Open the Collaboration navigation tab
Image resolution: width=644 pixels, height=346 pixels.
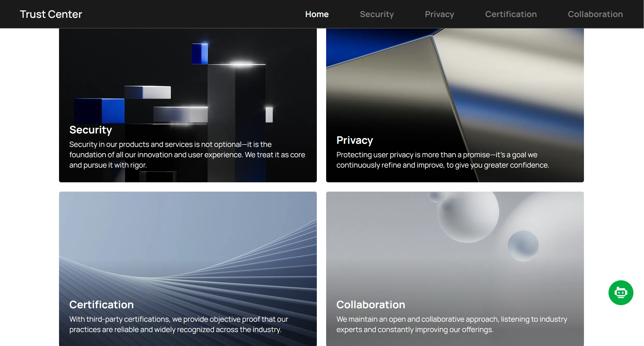click(595, 14)
